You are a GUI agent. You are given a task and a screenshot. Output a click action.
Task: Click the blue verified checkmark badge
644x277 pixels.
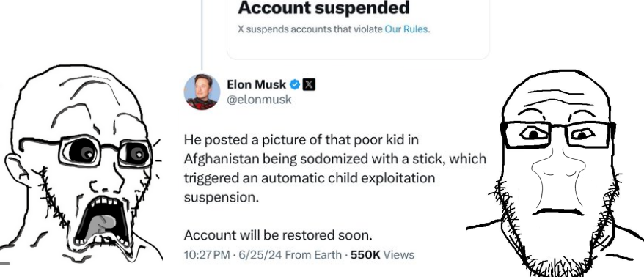click(294, 84)
